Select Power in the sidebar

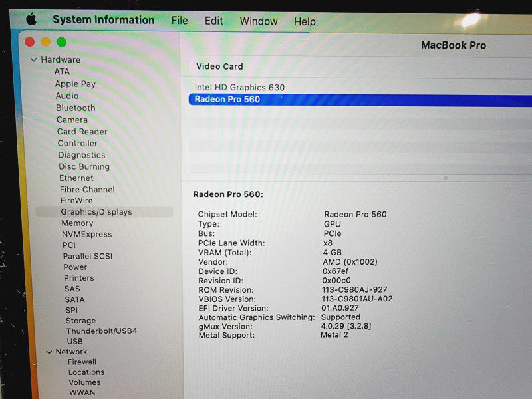pos(75,267)
